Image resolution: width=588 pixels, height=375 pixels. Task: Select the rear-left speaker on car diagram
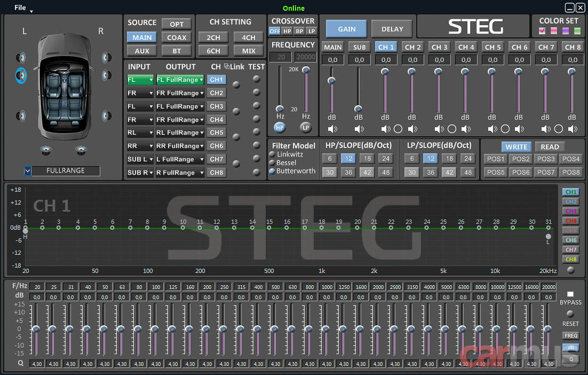tap(21, 115)
